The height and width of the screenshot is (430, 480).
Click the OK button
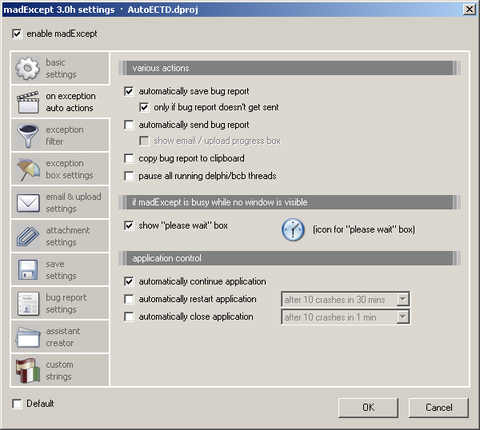pyautogui.click(x=368, y=407)
